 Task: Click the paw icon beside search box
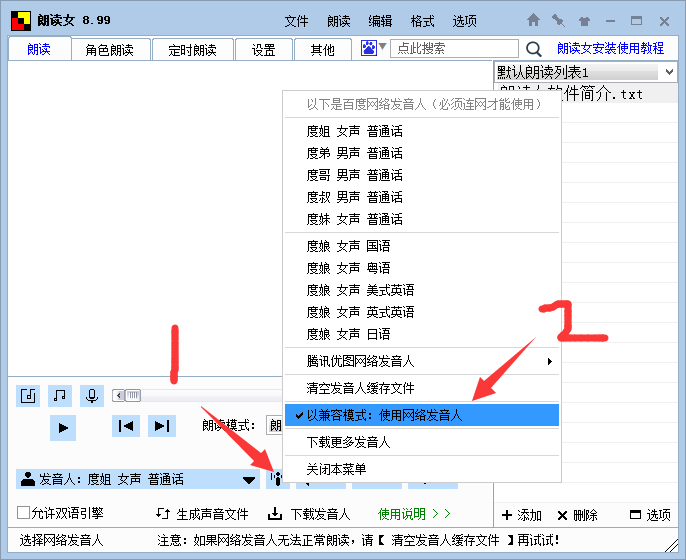[x=368, y=48]
